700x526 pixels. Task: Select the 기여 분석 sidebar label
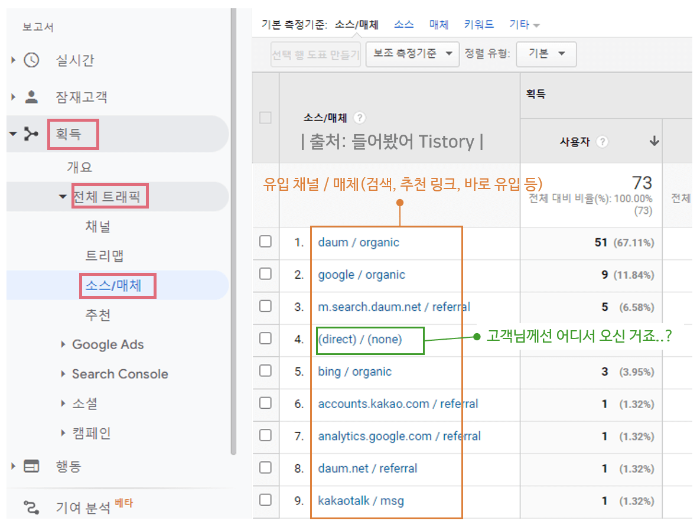pyautogui.click(x=83, y=508)
